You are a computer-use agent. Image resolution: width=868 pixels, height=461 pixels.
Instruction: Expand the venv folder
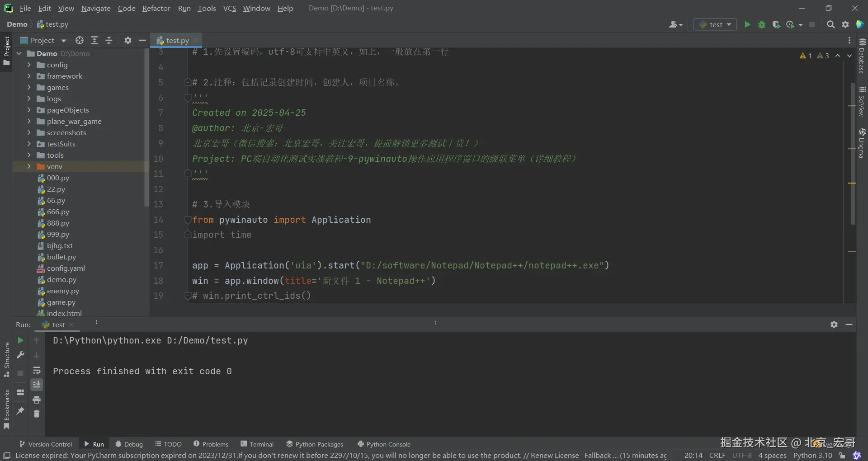(29, 166)
